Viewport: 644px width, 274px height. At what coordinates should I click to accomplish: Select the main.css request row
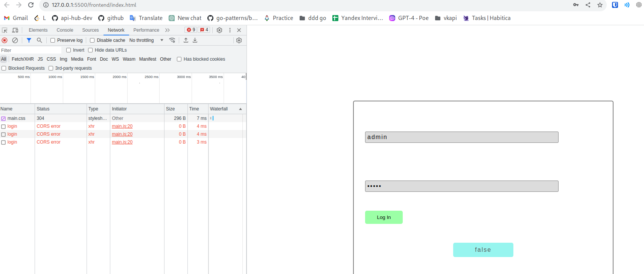point(123,118)
